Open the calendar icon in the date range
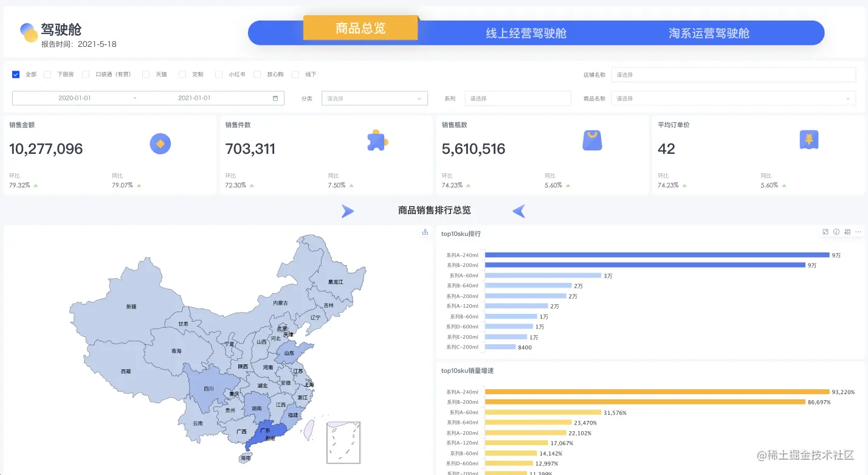The image size is (868, 475). point(275,98)
